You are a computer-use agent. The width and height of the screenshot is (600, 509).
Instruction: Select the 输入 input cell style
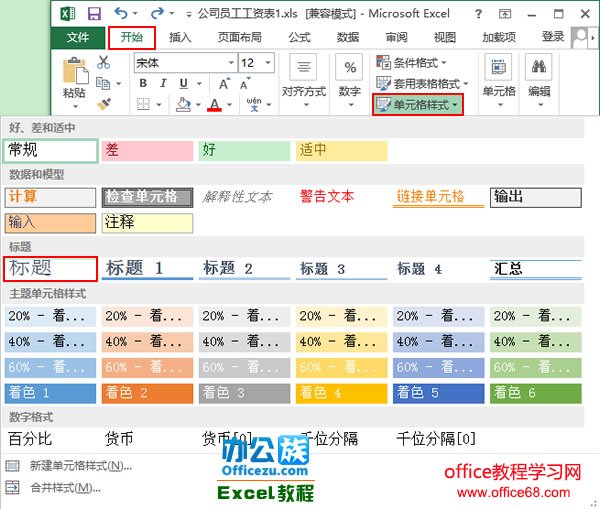50,223
